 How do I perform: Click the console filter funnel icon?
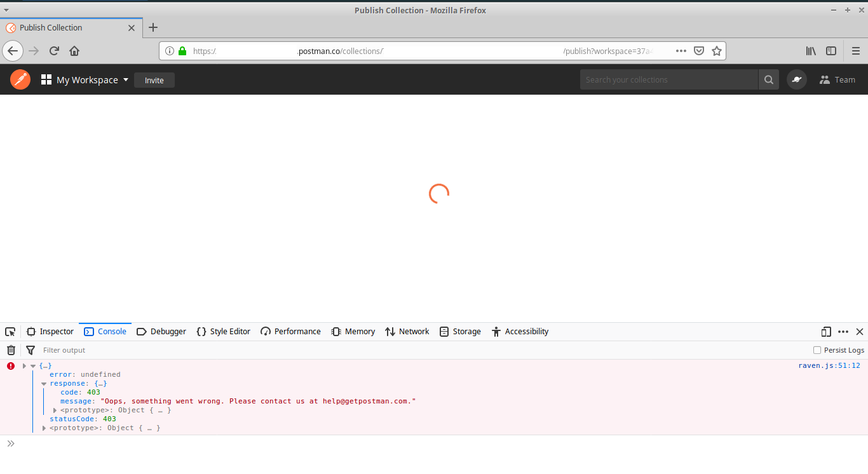tap(30, 350)
